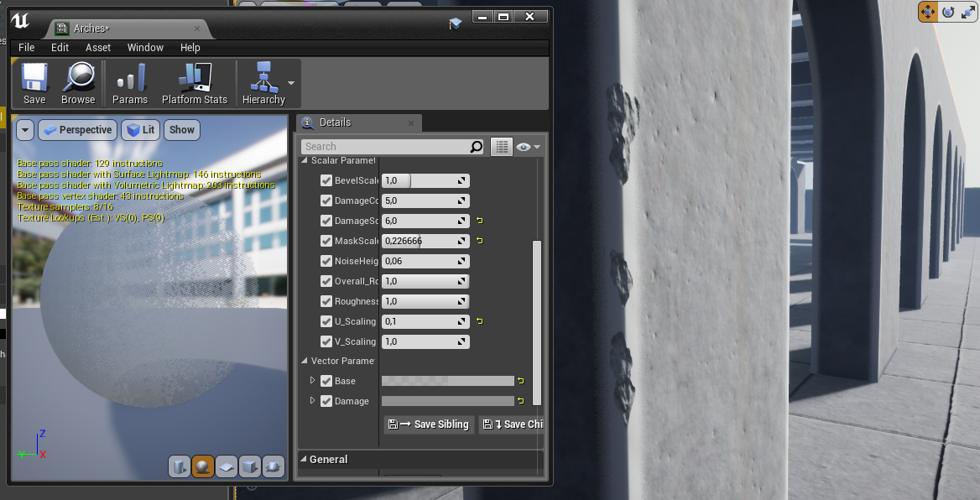Click the Save toolbar icon
The image size is (980, 500).
pos(34,83)
